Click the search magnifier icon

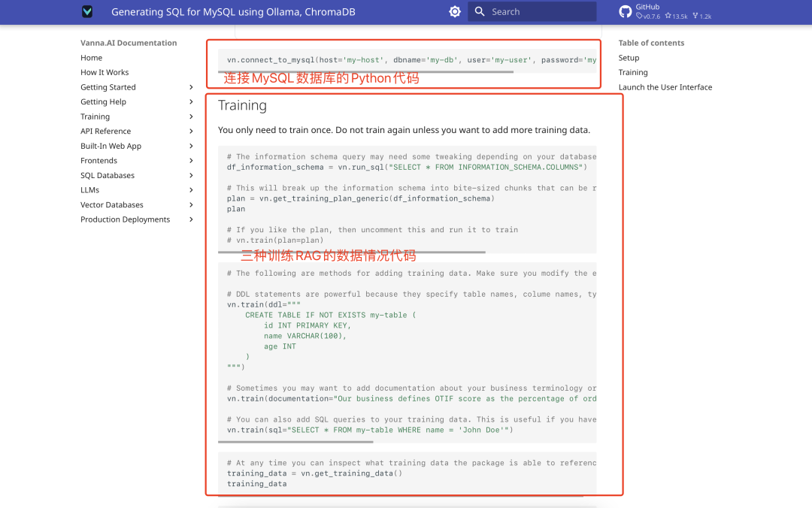coord(480,12)
